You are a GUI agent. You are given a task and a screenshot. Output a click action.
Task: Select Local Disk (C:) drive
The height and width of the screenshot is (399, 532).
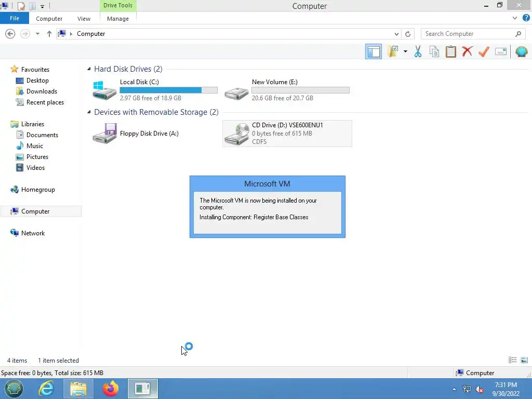pyautogui.click(x=154, y=90)
